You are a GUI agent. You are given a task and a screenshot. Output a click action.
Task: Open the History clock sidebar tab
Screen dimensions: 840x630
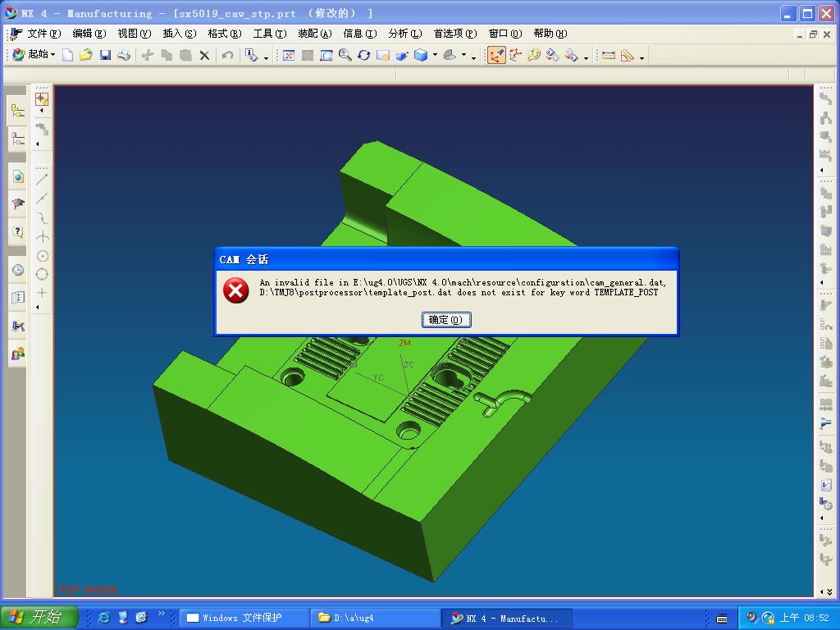pyautogui.click(x=18, y=270)
